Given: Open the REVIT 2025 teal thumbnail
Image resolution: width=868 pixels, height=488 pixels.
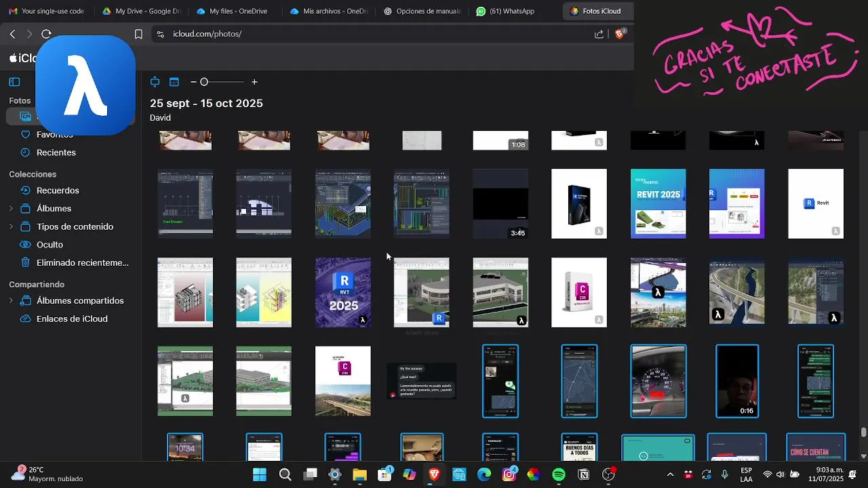Looking at the screenshot, I should (658, 204).
